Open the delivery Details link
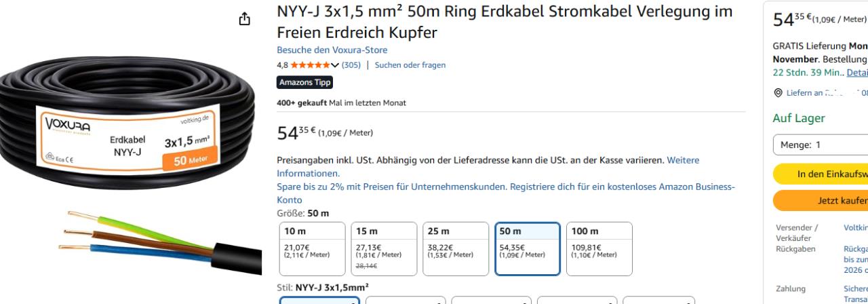The width and height of the screenshot is (868, 304). click(x=857, y=73)
